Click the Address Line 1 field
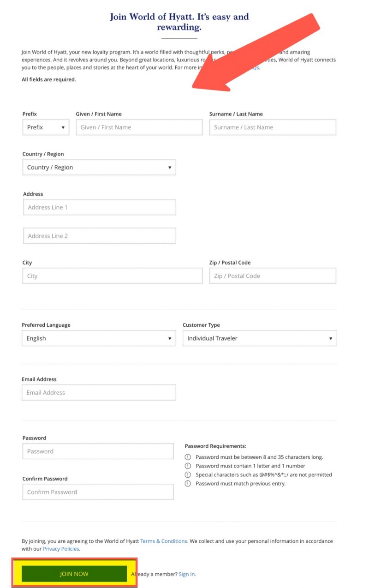The height and width of the screenshot is (588, 369). click(99, 207)
